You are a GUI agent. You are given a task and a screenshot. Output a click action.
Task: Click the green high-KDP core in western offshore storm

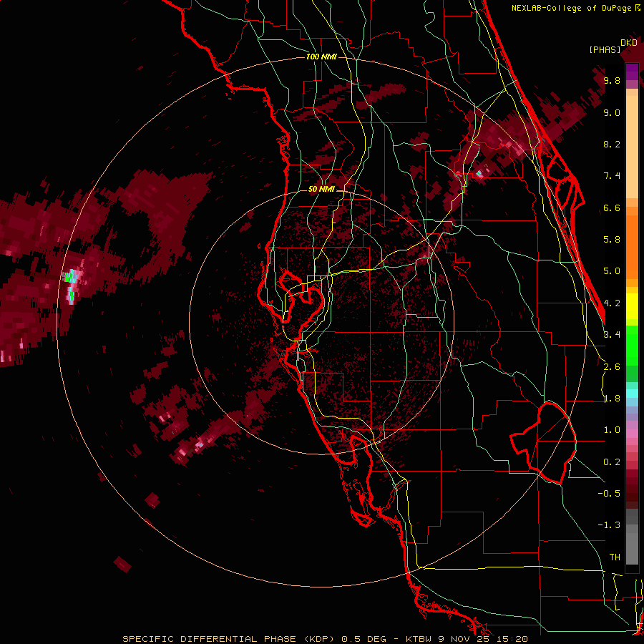click(x=70, y=277)
